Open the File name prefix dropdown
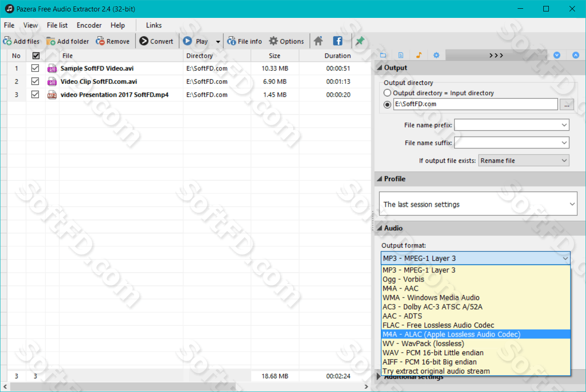The width and height of the screenshot is (586, 392). click(x=564, y=125)
